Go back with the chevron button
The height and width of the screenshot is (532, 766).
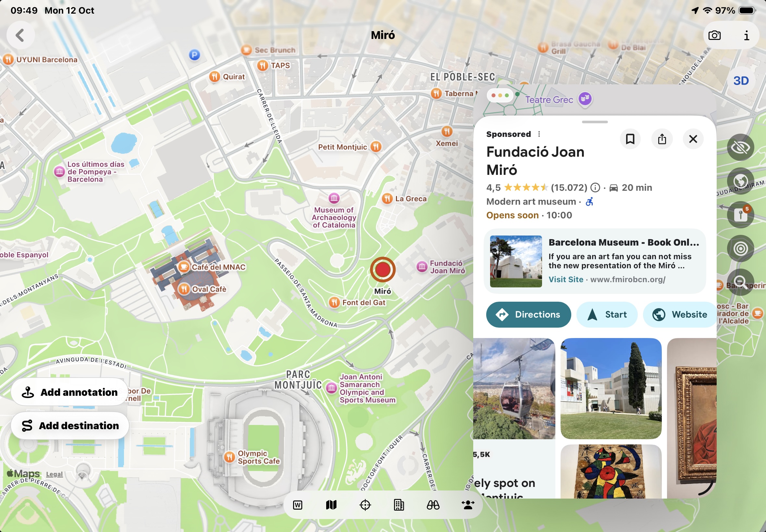coord(21,35)
